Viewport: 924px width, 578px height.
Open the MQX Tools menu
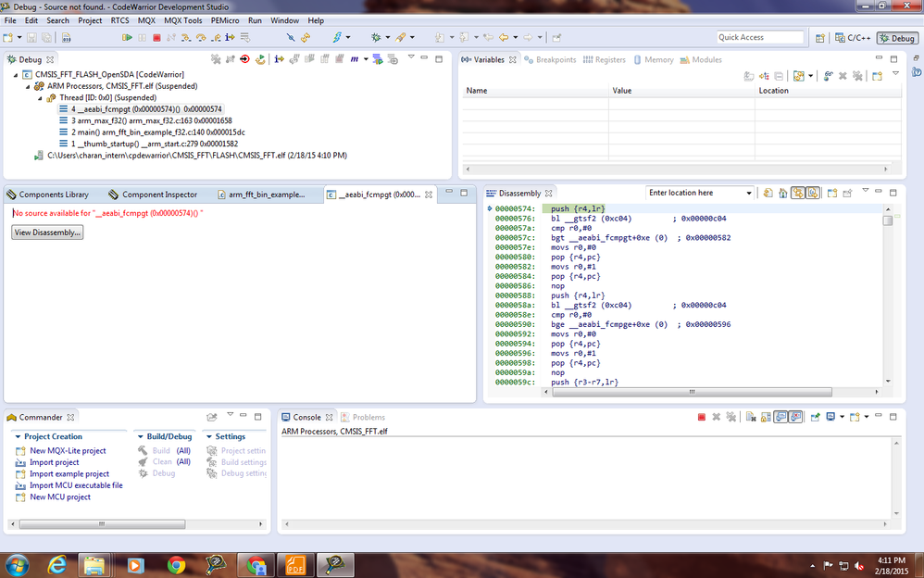[182, 20]
